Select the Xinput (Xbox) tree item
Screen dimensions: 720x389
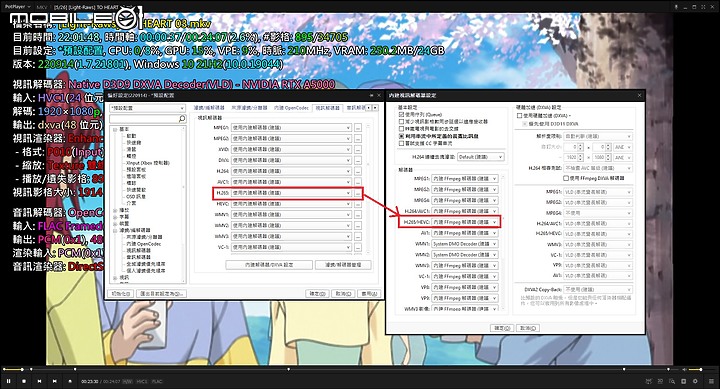point(148,163)
